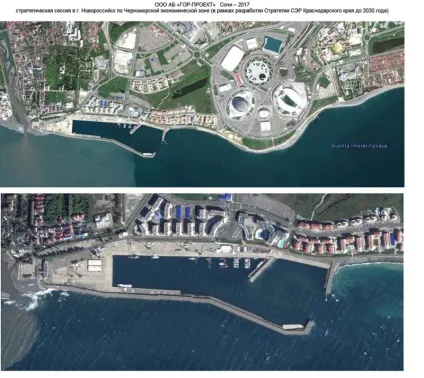
Task: Open the upper satellite image of the Olympic Park
Action: (x=202, y=104)
